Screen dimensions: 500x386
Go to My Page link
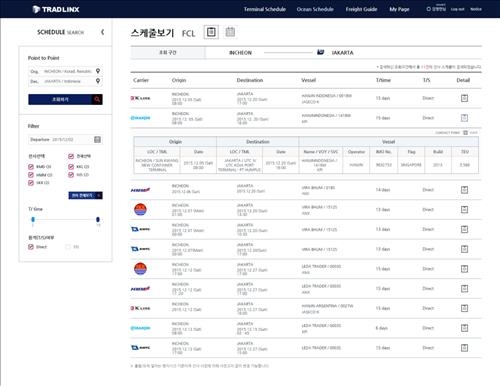399,9
